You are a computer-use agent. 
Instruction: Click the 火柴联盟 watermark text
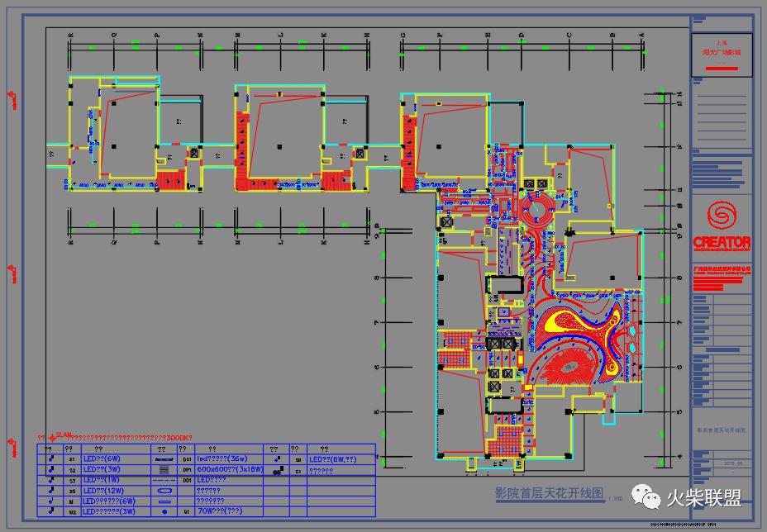click(704, 496)
